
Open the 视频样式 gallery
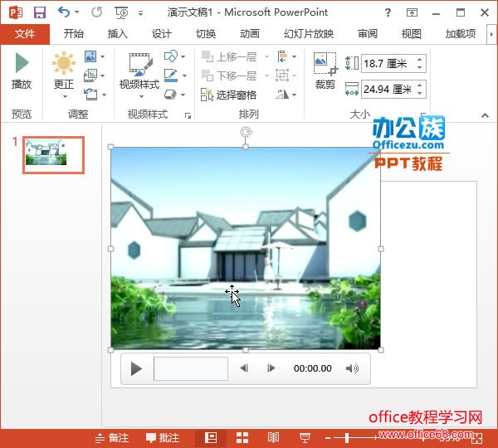[x=139, y=75]
